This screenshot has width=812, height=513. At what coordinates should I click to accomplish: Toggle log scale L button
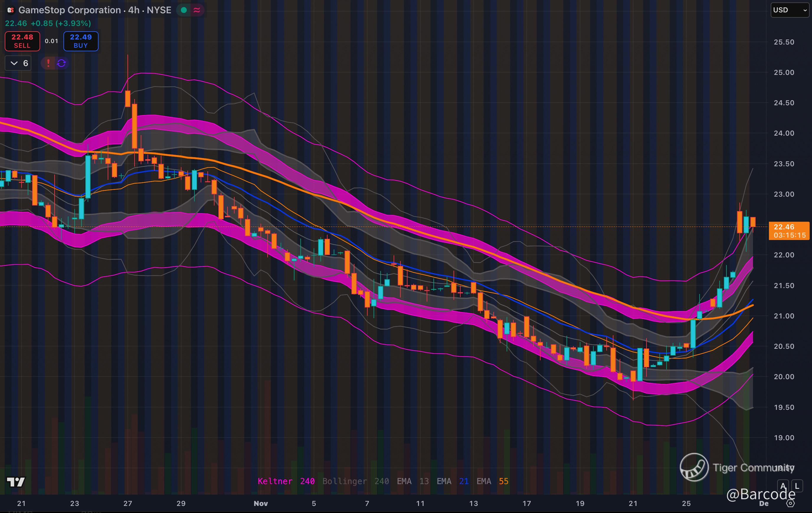point(797,486)
